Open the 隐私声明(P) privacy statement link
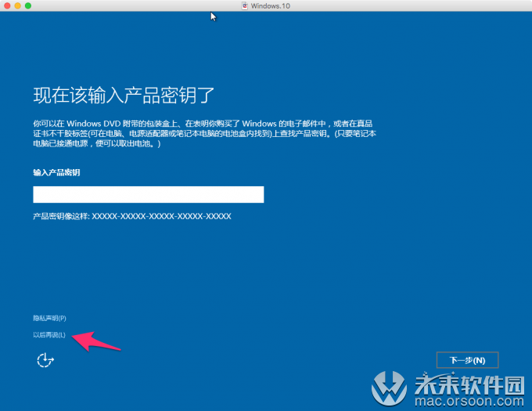This screenshot has height=411, width=532. 49,318
